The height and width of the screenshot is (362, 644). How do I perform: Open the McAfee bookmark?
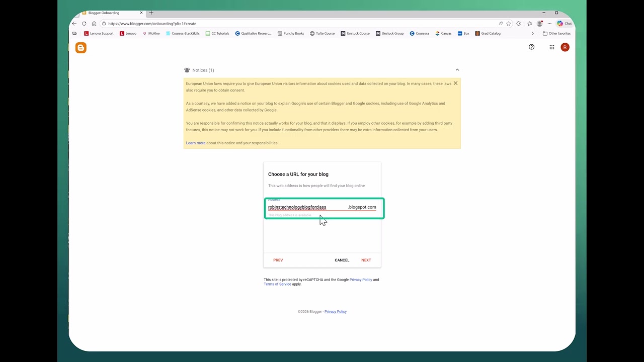(151, 34)
